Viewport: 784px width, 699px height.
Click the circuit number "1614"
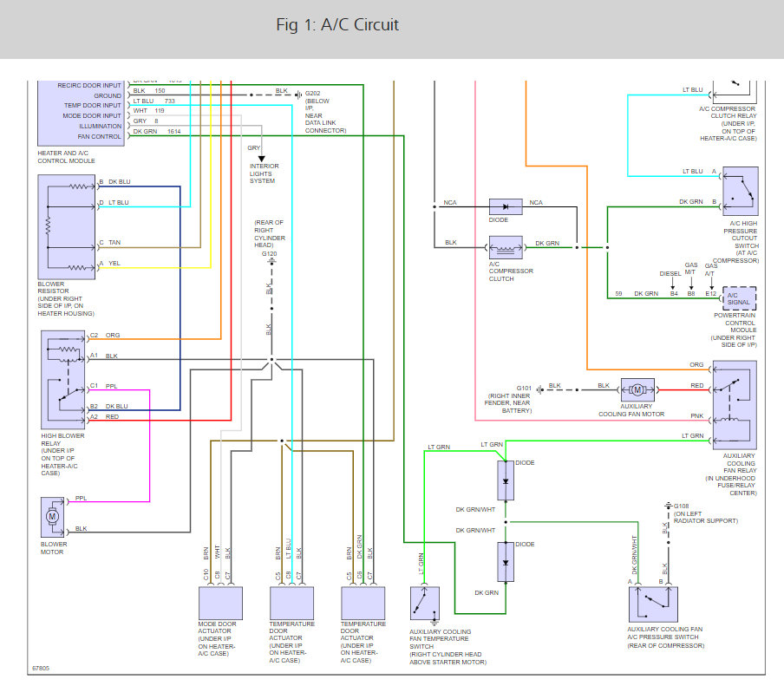click(174, 132)
